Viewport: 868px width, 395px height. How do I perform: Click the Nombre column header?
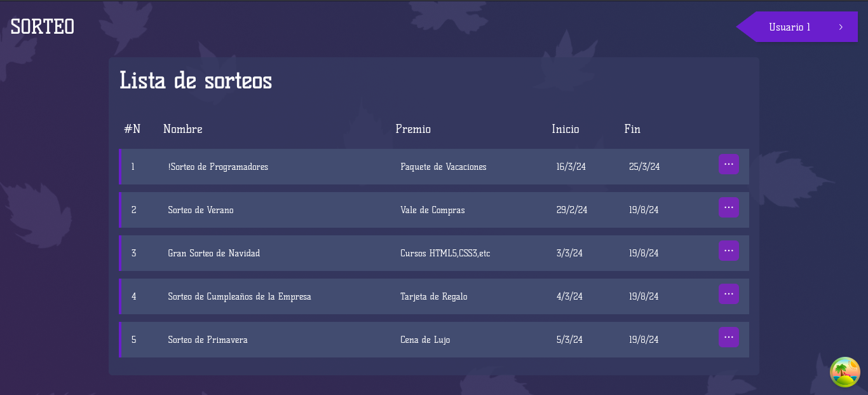[x=183, y=129]
